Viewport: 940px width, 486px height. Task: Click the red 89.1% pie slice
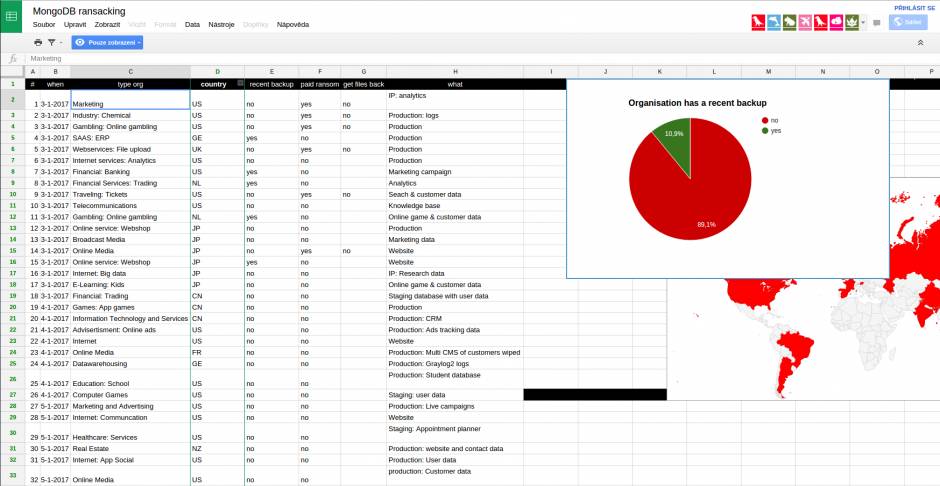(x=695, y=192)
